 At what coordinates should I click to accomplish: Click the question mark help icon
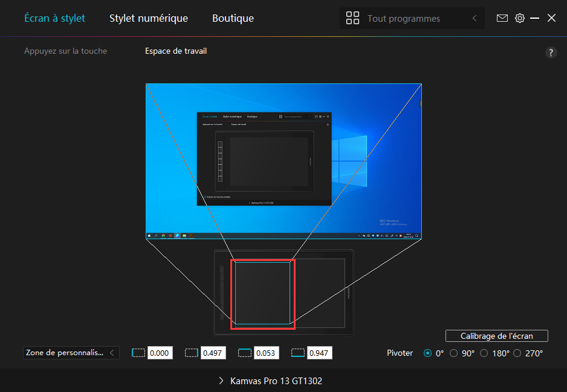[x=551, y=53]
